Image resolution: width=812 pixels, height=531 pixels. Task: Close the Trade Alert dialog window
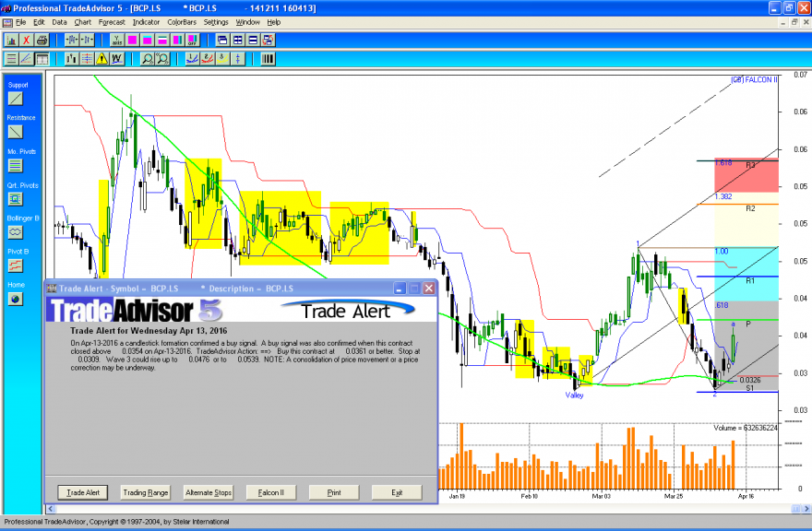coord(429,289)
